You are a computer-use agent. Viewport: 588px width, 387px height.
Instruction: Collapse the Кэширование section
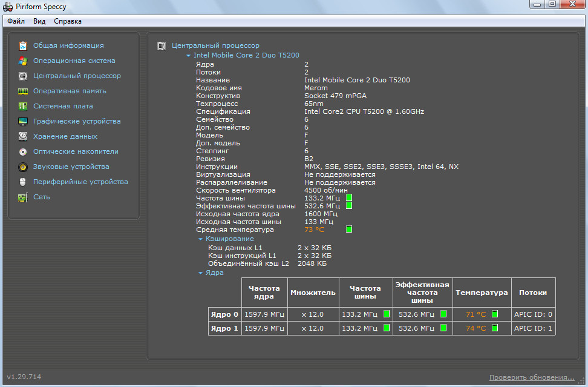click(x=200, y=239)
